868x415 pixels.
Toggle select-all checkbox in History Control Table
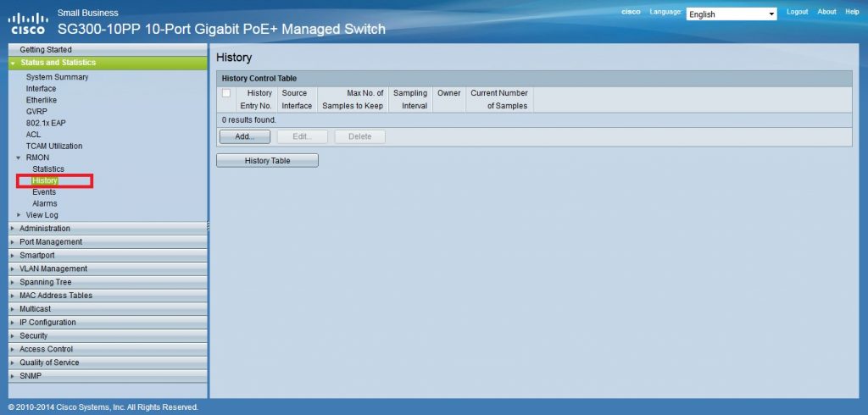225,93
